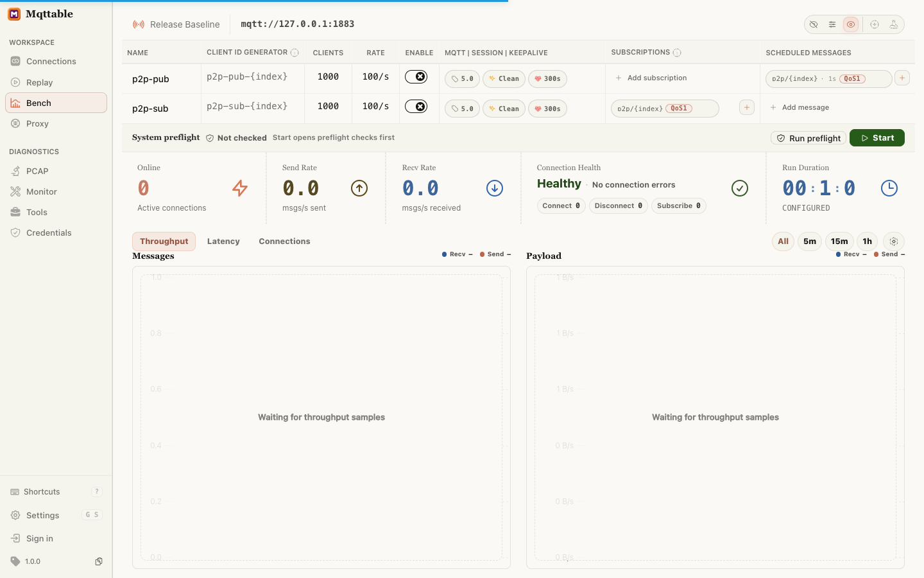This screenshot has height=578, width=924.
Task: Open Credentials via its shield icon
Action: pyautogui.click(x=15, y=232)
